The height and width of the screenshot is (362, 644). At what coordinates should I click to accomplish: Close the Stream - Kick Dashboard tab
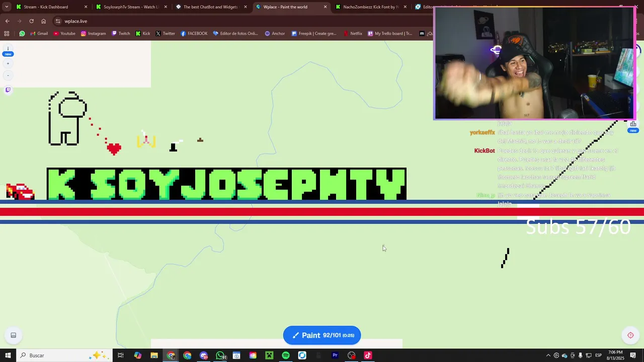[86, 7]
